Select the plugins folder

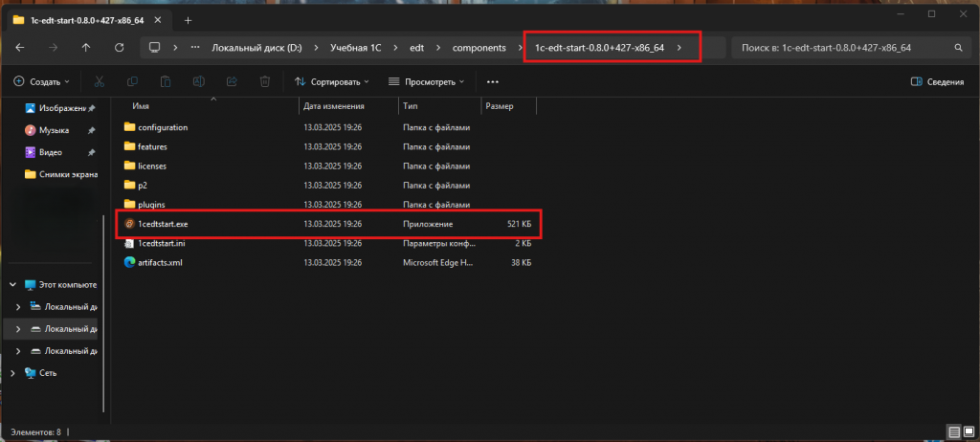145,205
